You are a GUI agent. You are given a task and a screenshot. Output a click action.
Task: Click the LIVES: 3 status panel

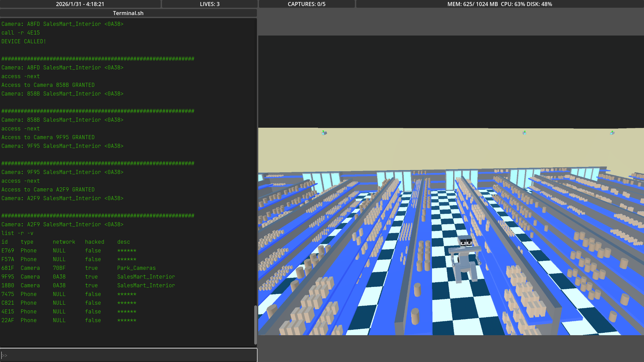(x=210, y=4)
